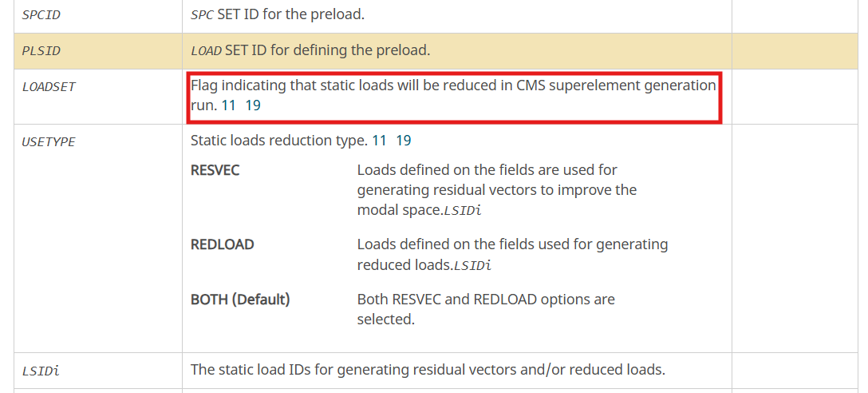Open footnote link 11 in LOADSET row
This screenshot has height=393, width=868.
(x=229, y=105)
